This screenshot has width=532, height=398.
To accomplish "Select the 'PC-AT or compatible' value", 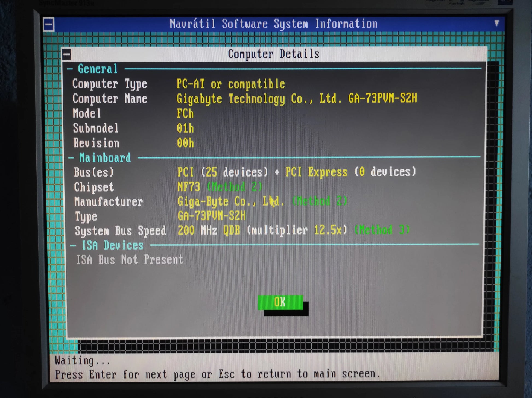I will pos(230,84).
